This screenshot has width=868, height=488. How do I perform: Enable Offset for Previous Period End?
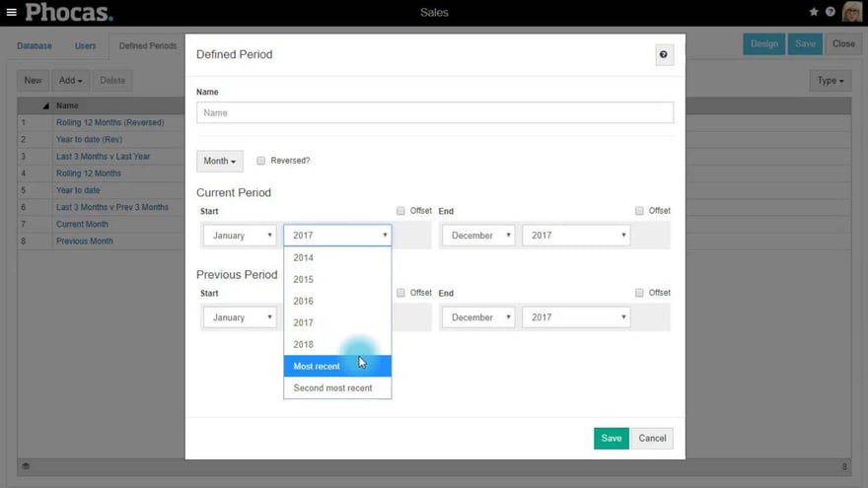click(x=639, y=293)
